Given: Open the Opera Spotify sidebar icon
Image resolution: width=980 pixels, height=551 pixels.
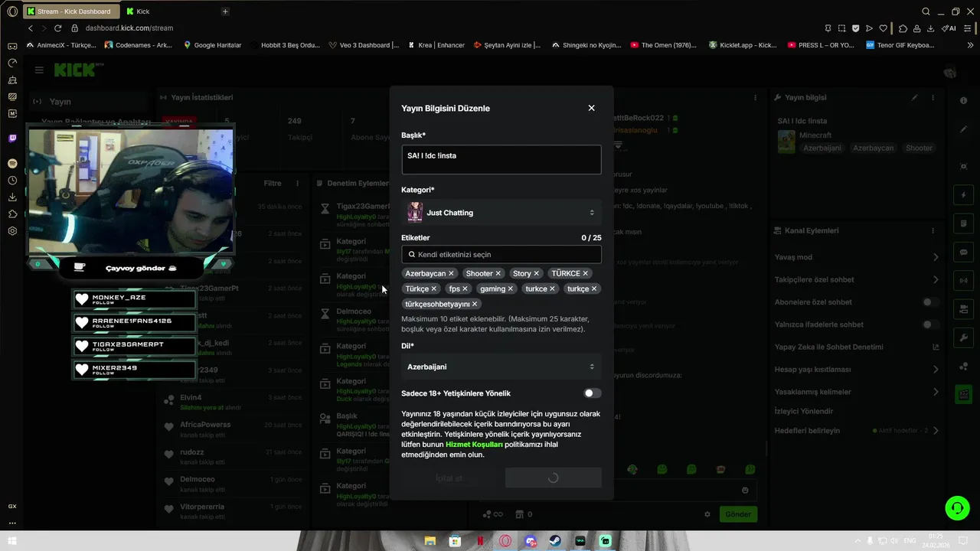Looking at the screenshot, I should pos(12,164).
